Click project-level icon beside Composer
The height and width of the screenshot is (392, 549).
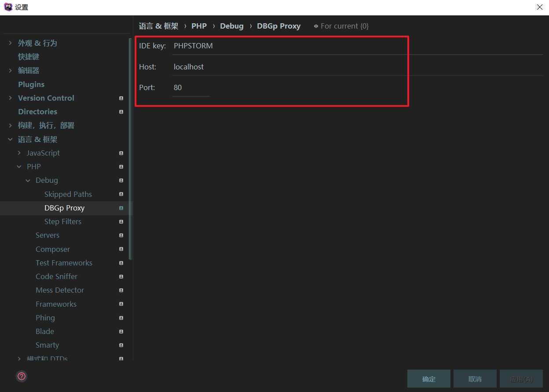pyautogui.click(x=121, y=249)
